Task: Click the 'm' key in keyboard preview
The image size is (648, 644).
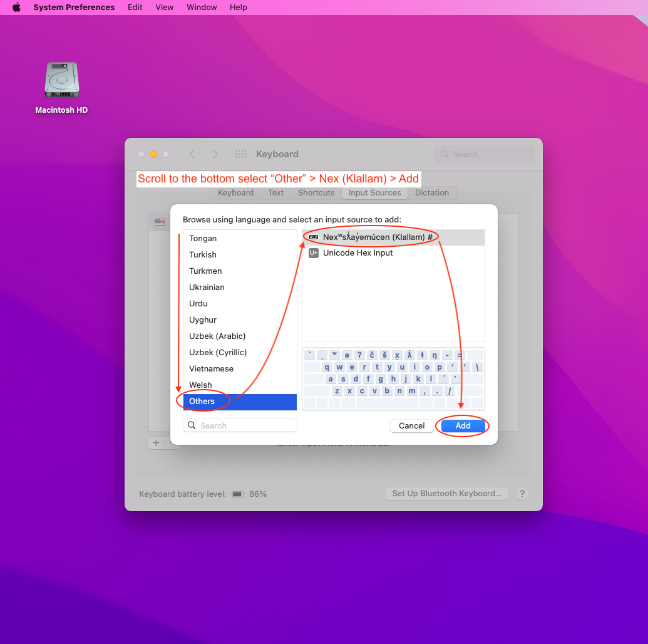Action: (412, 390)
